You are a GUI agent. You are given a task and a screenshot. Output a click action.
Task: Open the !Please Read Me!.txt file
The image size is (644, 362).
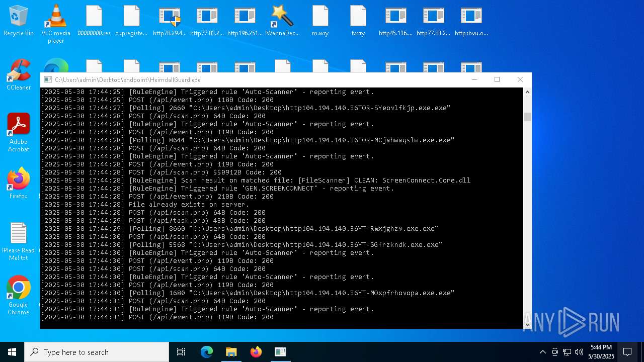19,241
